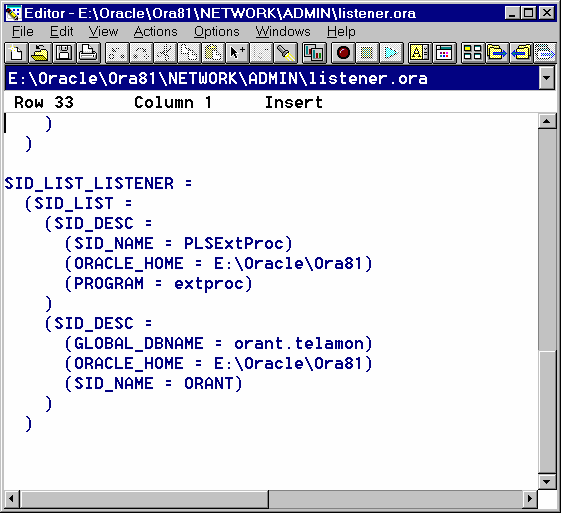Image resolution: width=561 pixels, height=513 pixels.
Task: Open a file with the folder icon
Action: click(x=40, y=53)
